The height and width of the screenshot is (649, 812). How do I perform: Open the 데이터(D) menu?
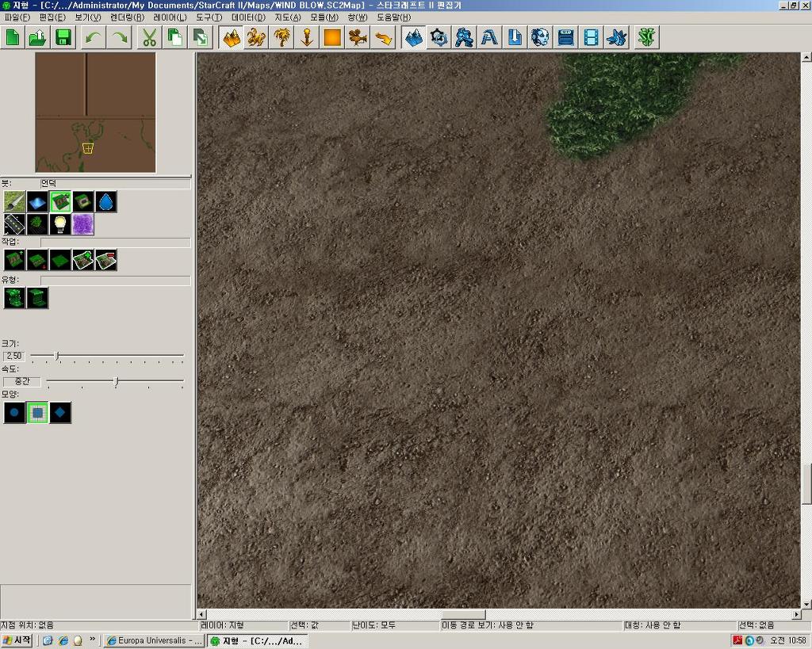coord(248,17)
